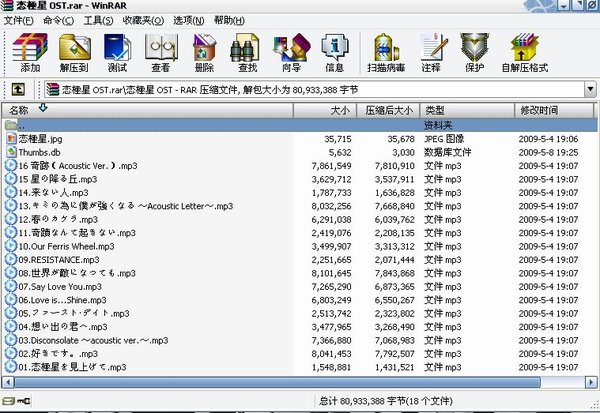
Task: Sort by the 大小 column header
Action: 325,110
